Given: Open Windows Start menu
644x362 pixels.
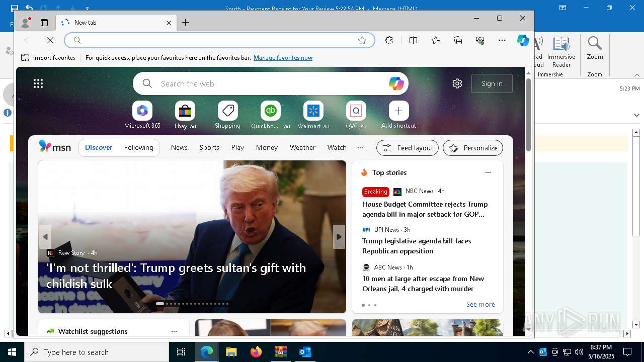Looking at the screenshot, I should tap(12, 352).
